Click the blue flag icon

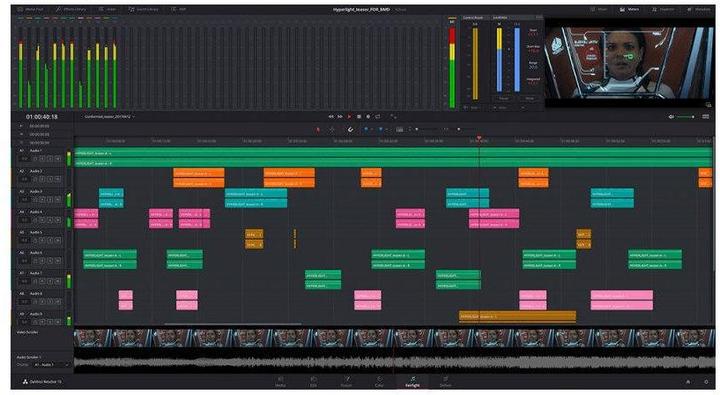point(366,130)
